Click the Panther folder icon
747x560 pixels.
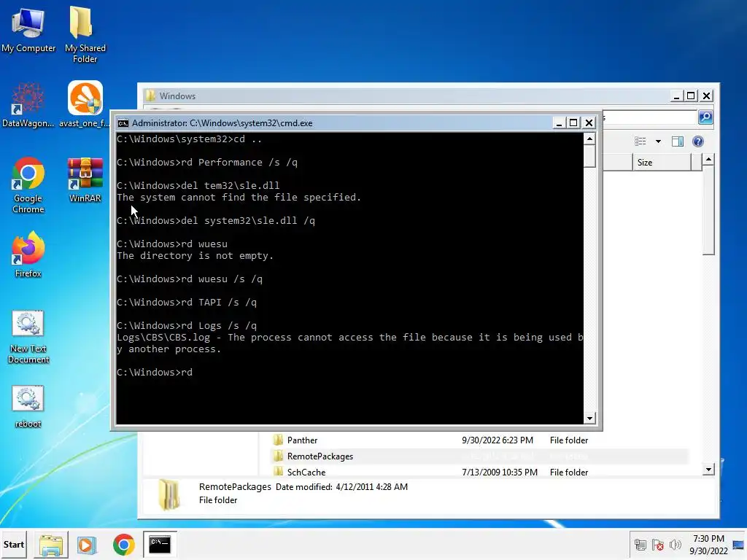pyautogui.click(x=278, y=440)
